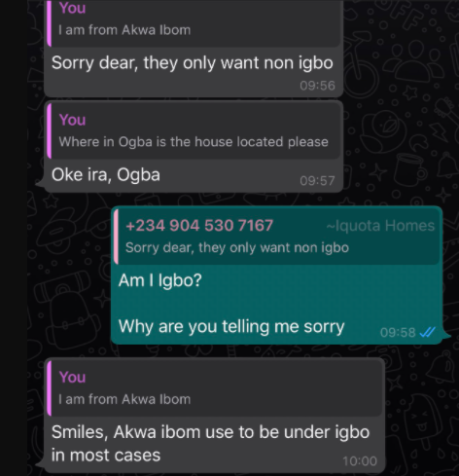Viewport: 459px width, 476px height.
Task: Select 'Why are you telling me sorry' text
Action: point(231,326)
